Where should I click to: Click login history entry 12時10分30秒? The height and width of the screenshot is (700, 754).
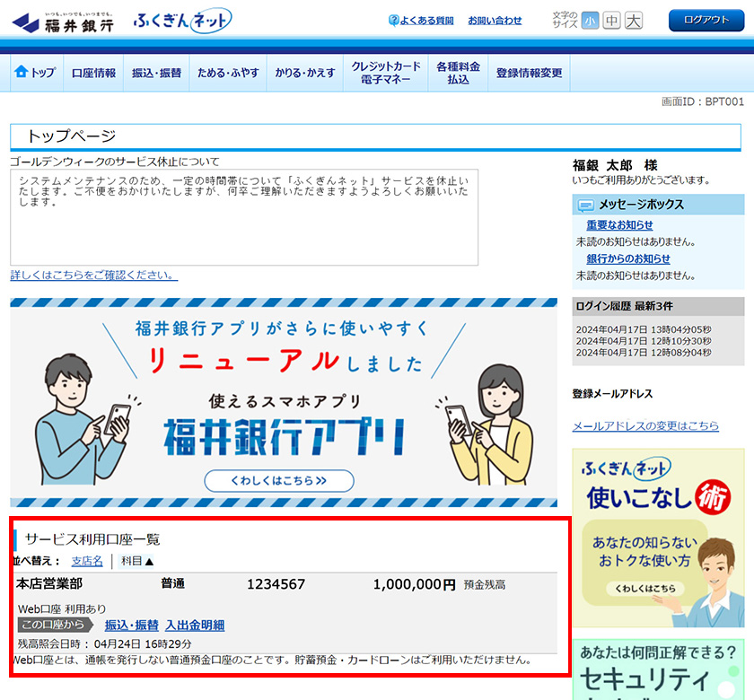pos(644,341)
